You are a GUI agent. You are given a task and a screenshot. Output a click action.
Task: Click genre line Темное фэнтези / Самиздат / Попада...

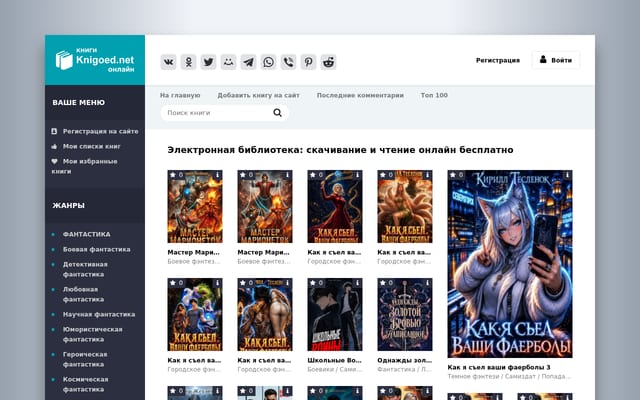click(509, 376)
